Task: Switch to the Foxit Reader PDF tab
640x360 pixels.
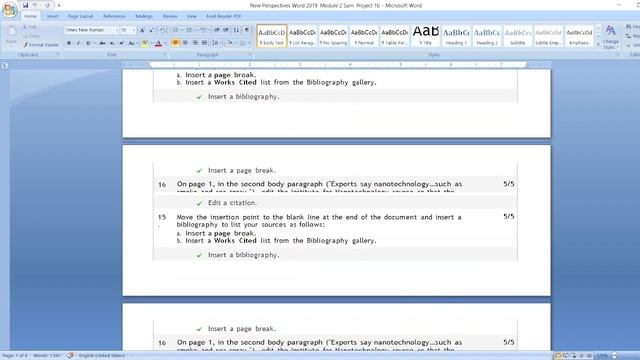Action: (223, 16)
